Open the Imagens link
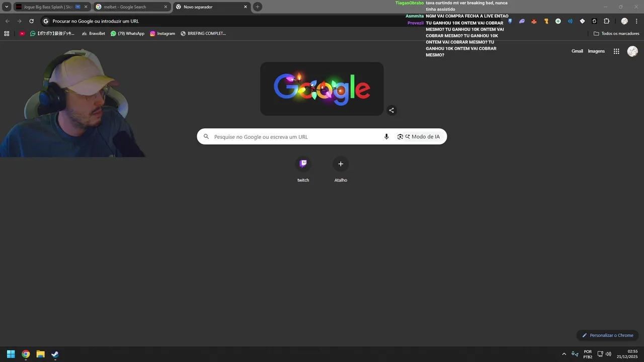 coord(596,51)
